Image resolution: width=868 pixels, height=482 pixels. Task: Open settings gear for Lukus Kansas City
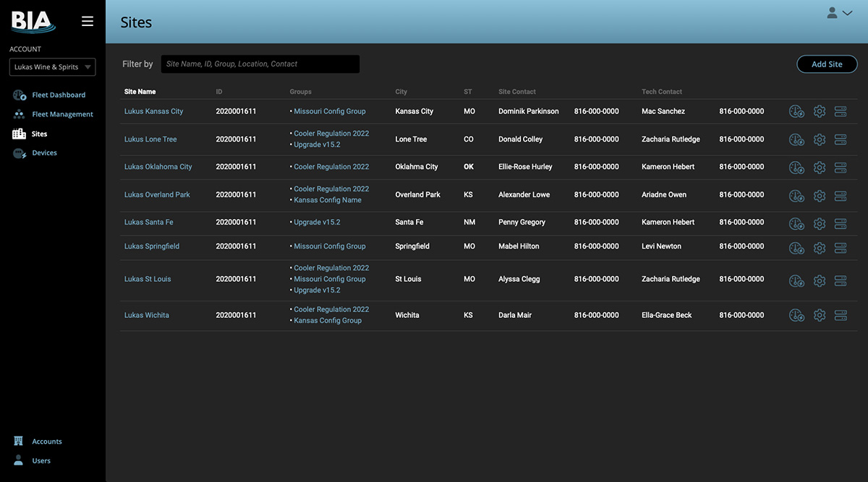pyautogui.click(x=820, y=111)
